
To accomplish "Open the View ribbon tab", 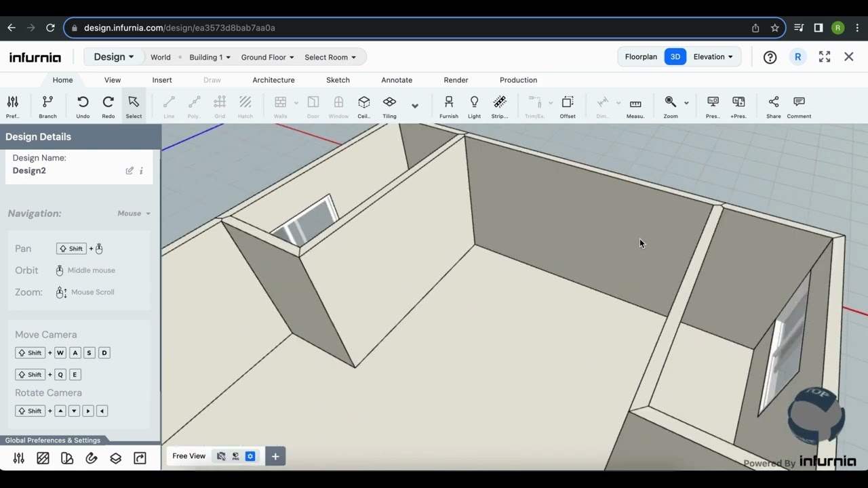I will [113, 80].
